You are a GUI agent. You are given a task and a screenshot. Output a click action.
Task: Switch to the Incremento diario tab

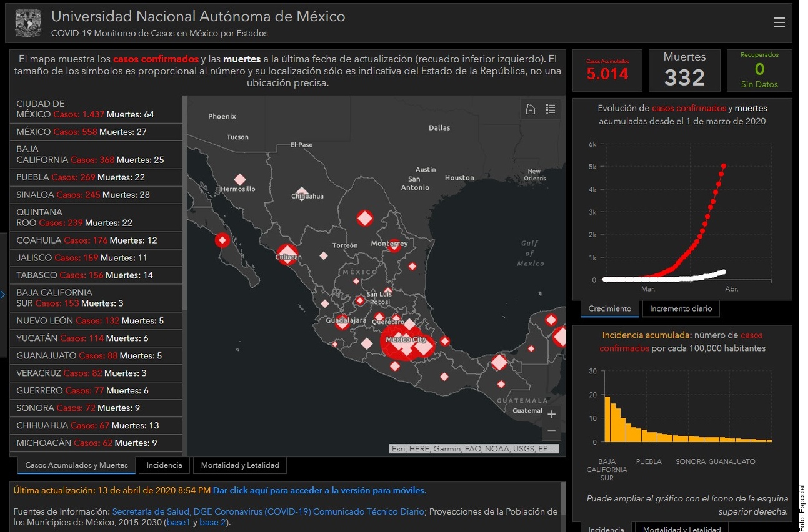click(x=681, y=308)
